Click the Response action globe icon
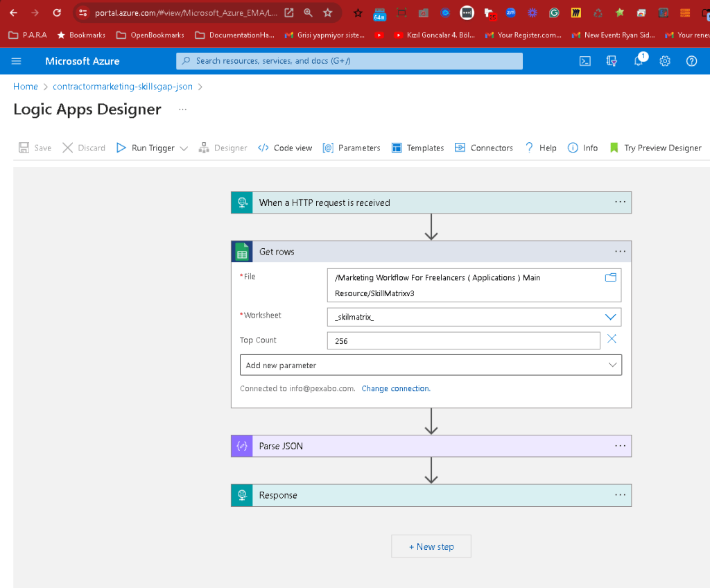The height and width of the screenshot is (588, 710). pyautogui.click(x=242, y=495)
